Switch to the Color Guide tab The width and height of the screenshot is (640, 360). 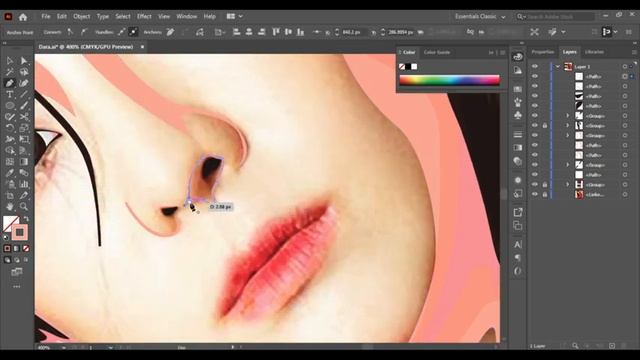pos(436,52)
